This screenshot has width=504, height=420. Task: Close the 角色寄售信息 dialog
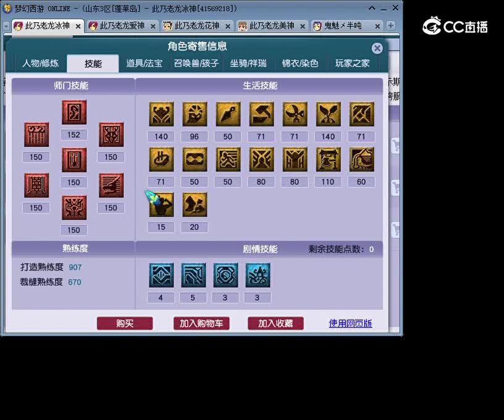[377, 48]
